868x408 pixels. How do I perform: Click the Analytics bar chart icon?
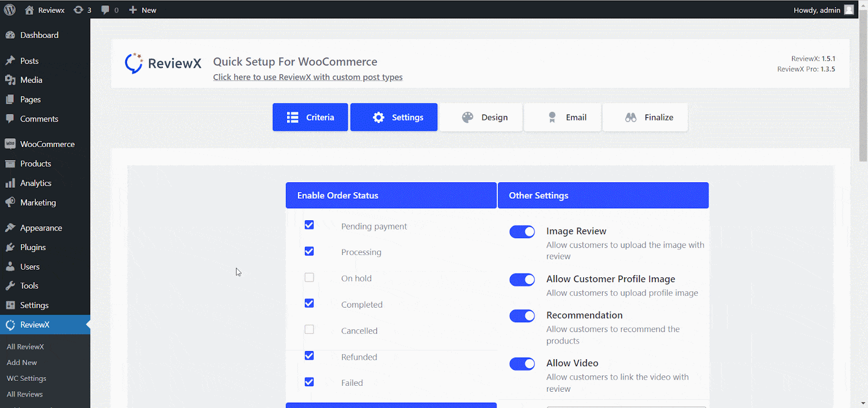(x=10, y=183)
